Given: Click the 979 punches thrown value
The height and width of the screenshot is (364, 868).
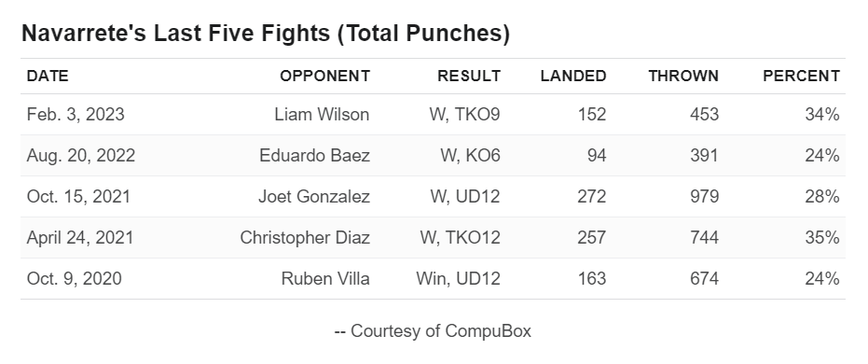Looking at the screenshot, I should pyautogui.click(x=704, y=197).
